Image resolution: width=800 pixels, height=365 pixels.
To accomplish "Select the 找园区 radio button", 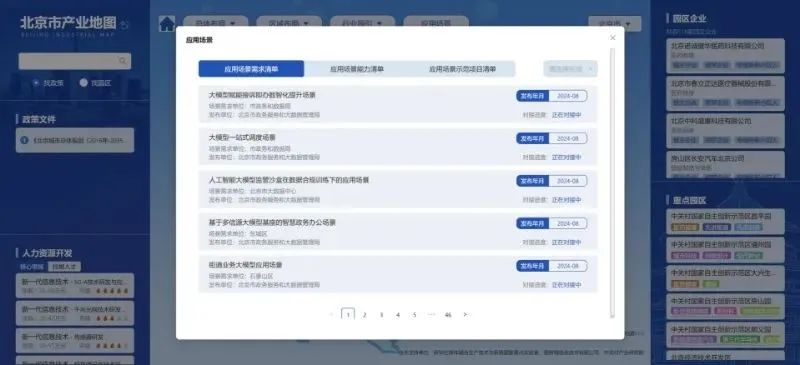I will tap(84, 83).
